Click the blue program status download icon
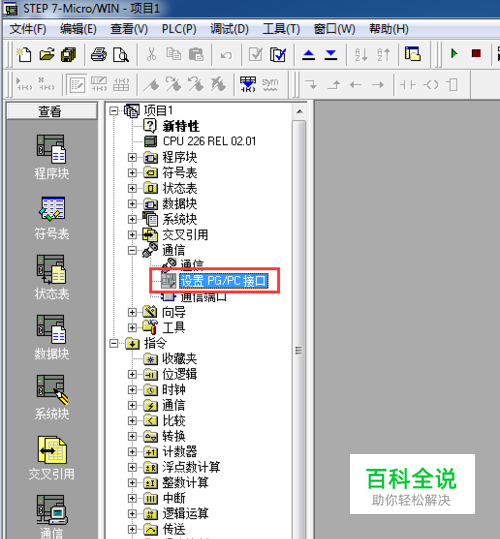 (248, 84)
